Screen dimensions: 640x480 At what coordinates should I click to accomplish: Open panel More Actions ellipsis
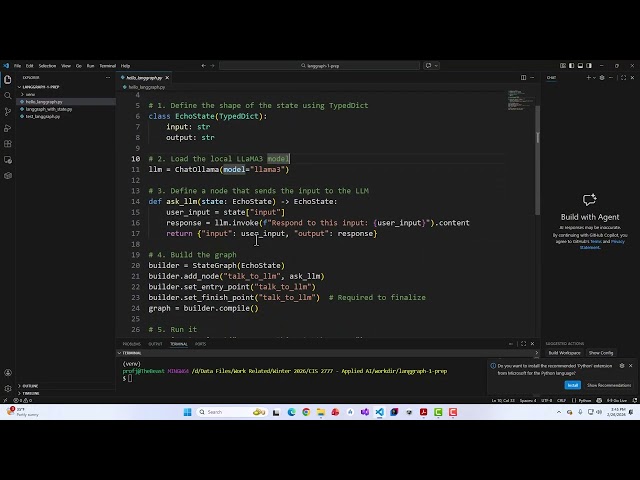[511, 344]
